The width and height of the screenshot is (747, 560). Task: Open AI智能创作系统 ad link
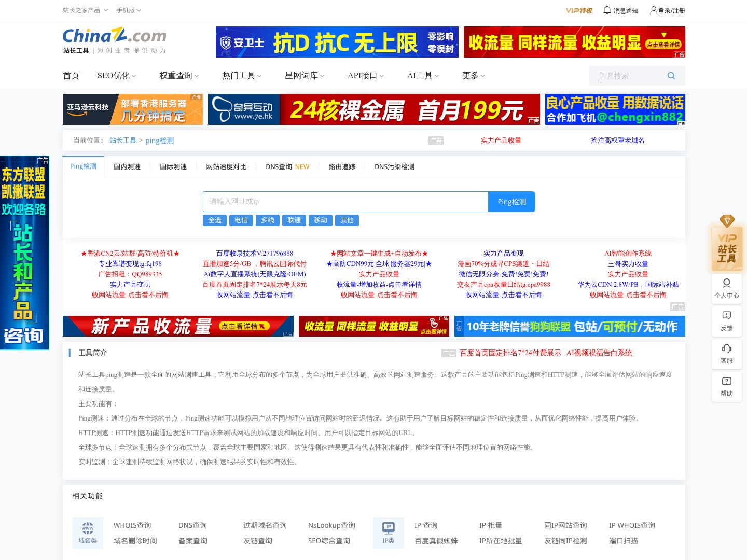(628, 254)
